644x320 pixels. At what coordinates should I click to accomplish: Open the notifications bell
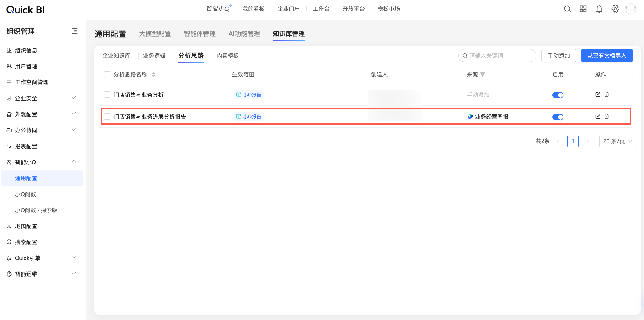[599, 9]
